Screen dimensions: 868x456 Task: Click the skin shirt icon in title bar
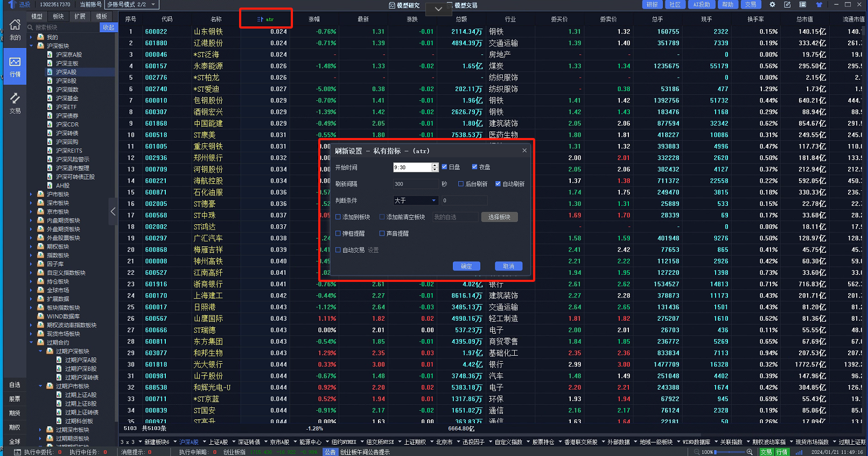tap(819, 4)
